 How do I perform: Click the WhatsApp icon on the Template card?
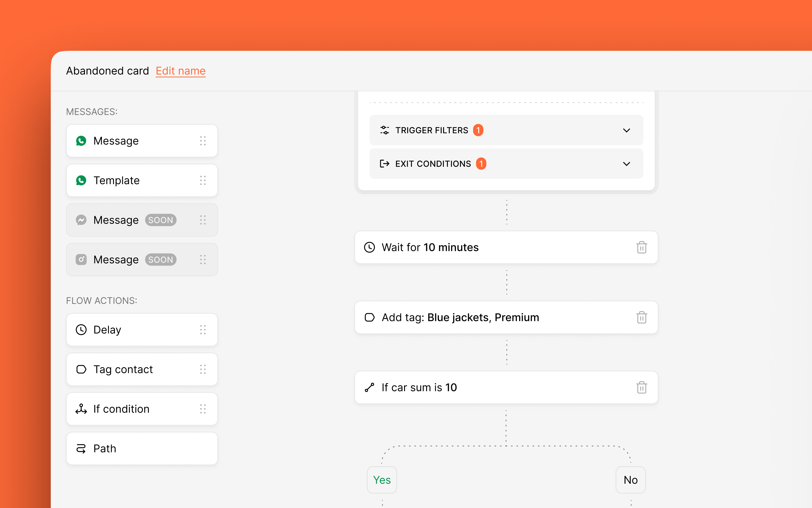[x=81, y=180]
